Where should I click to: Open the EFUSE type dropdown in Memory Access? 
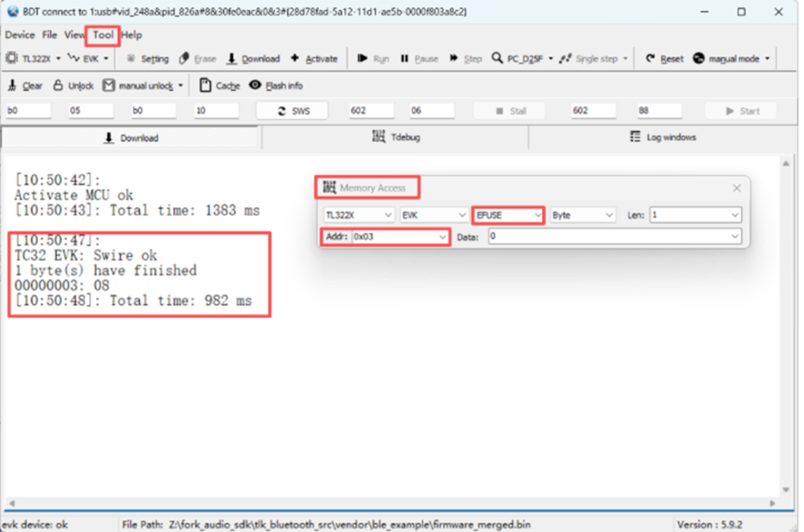click(537, 215)
